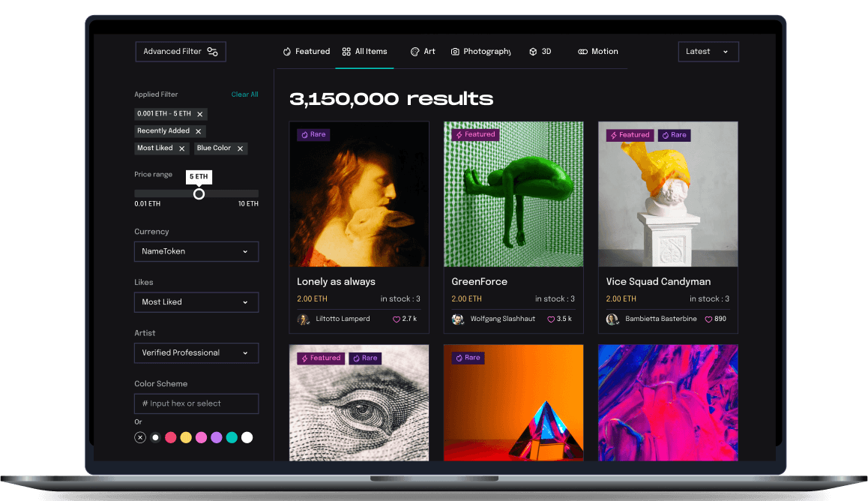
Task: Remove the Recently Added filter tag
Action: tap(199, 131)
